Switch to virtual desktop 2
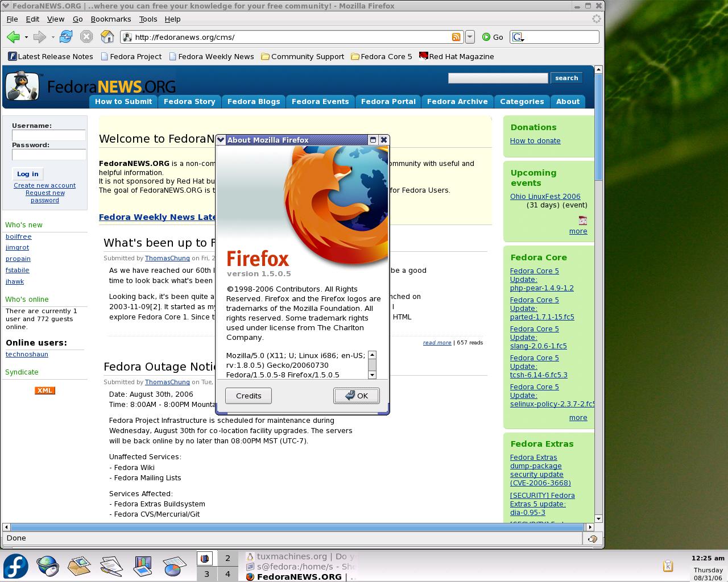This screenshot has width=728, height=582. tap(227, 559)
